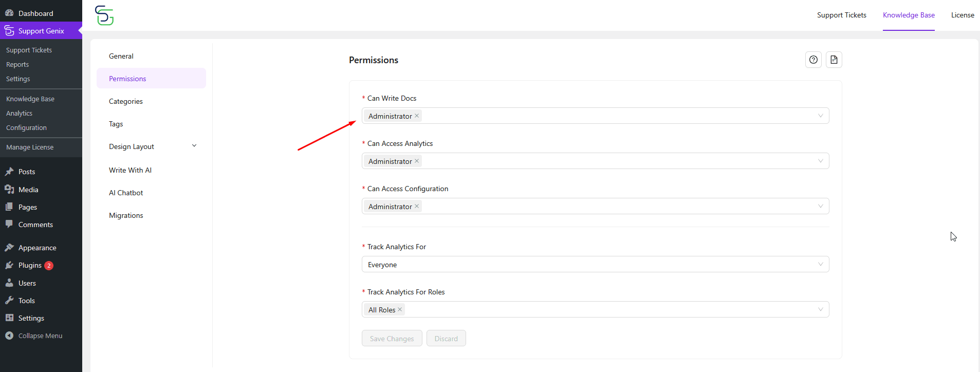This screenshot has width=980, height=372.
Task: Click inside the Can Access Analytics field
Action: pos(595,161)
